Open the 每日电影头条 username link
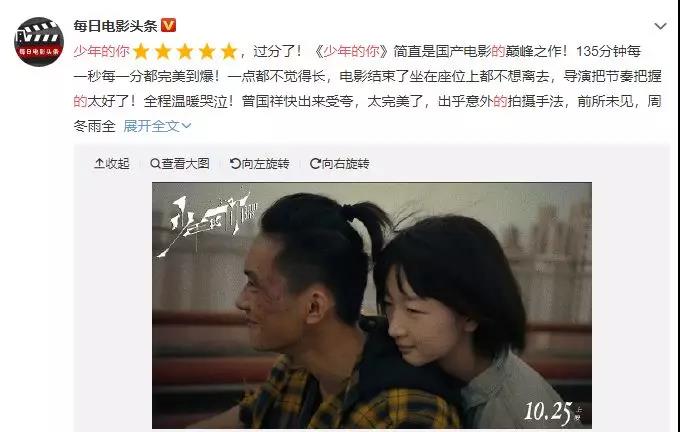The height and width of the screenshot is (432, 680). tap(115, 26)
